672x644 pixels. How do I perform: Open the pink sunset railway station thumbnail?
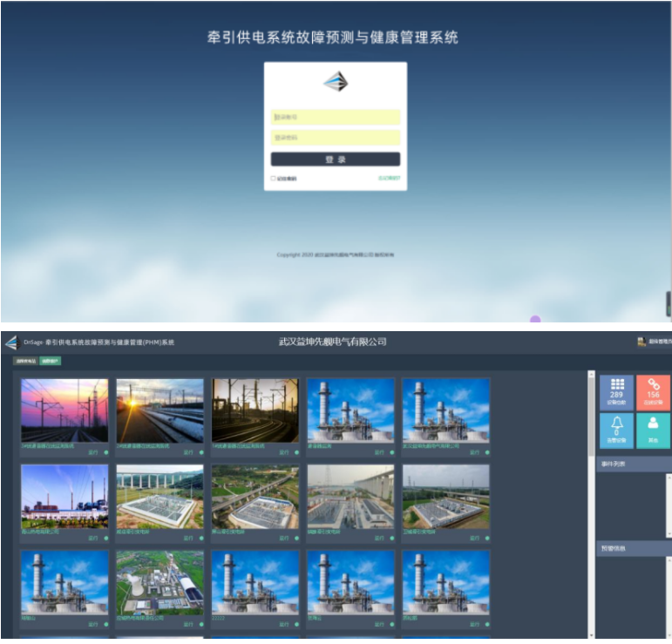[64, 410]
